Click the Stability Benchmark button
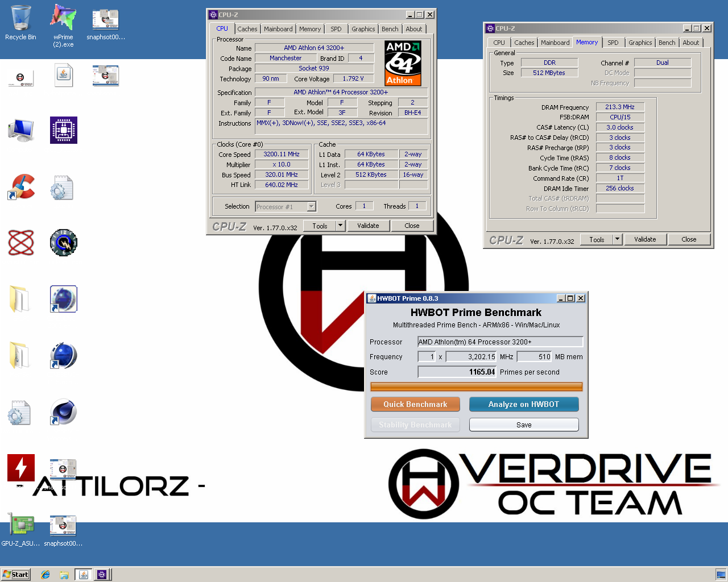Screen dimensions: 728x582 point(415,425)
